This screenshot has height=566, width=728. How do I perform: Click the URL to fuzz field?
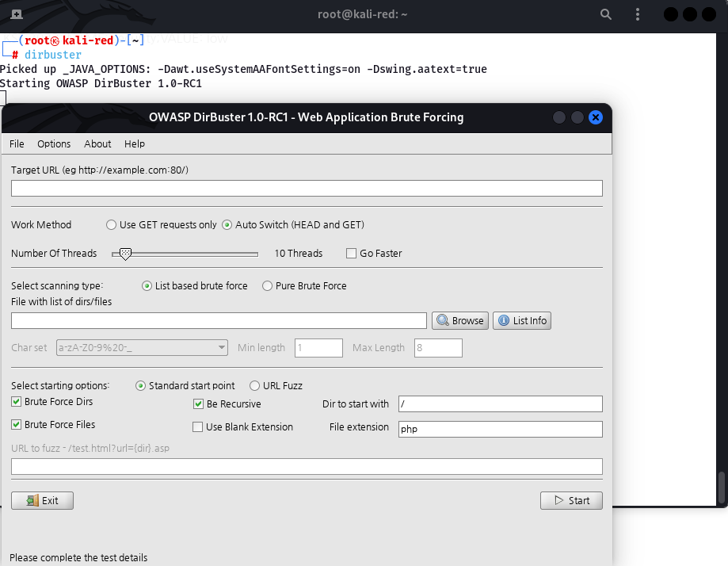coord(307,467)
